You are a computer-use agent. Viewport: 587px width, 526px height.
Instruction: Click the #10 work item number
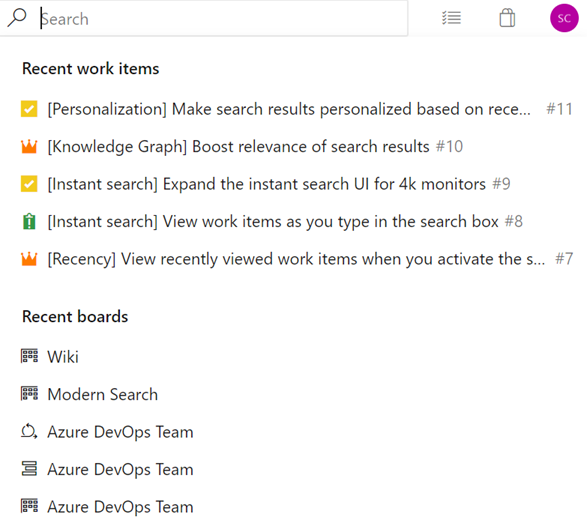(x=449, y=147)
